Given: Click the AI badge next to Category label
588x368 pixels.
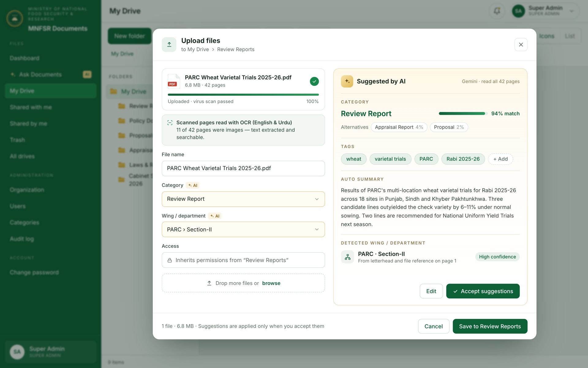Looking at the screenshot, I should pos(193,185).
